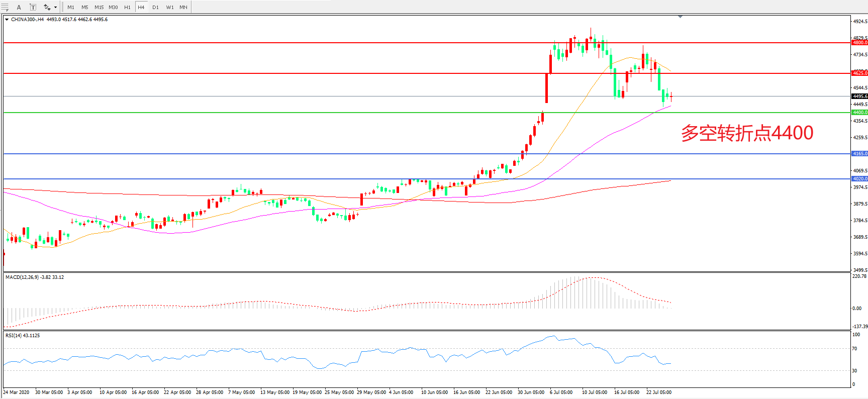Click the green 4400.0 price level label
868x399 pixels.
tap(859, 113)
